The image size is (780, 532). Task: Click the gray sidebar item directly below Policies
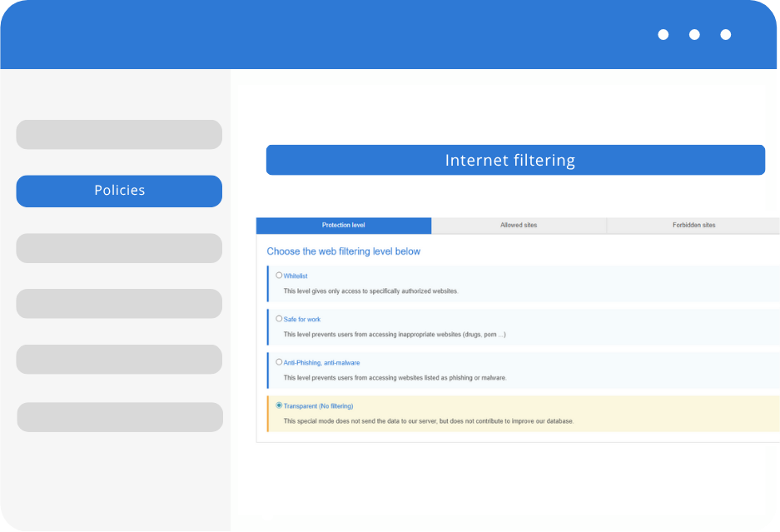click(119, 248)
